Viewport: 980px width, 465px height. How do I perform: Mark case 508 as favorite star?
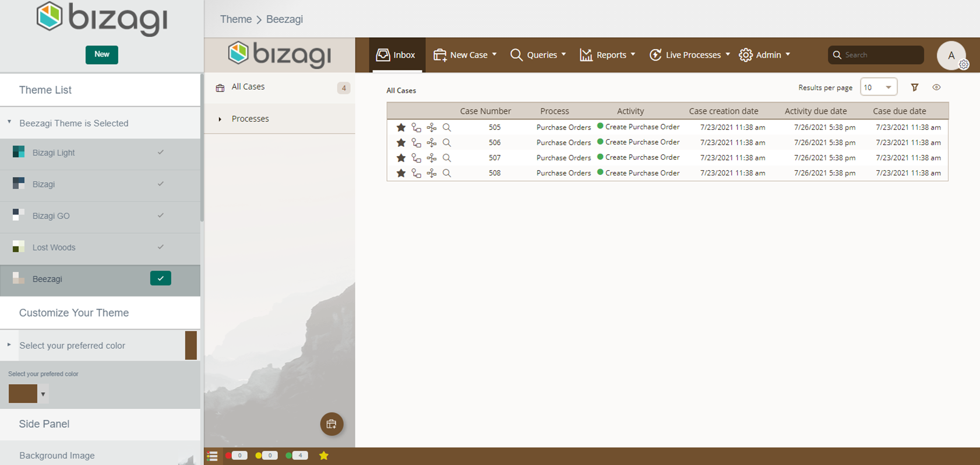401,172
